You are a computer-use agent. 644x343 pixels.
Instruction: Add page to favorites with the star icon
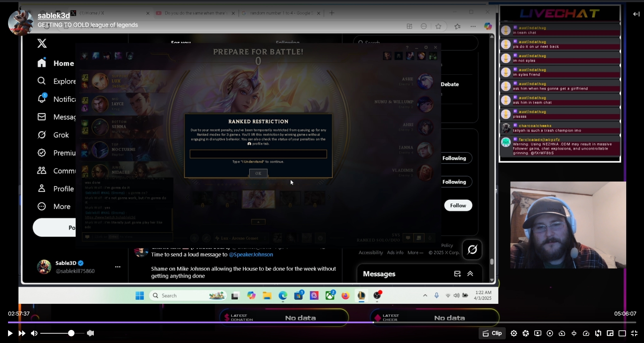[x=438, y=26]
